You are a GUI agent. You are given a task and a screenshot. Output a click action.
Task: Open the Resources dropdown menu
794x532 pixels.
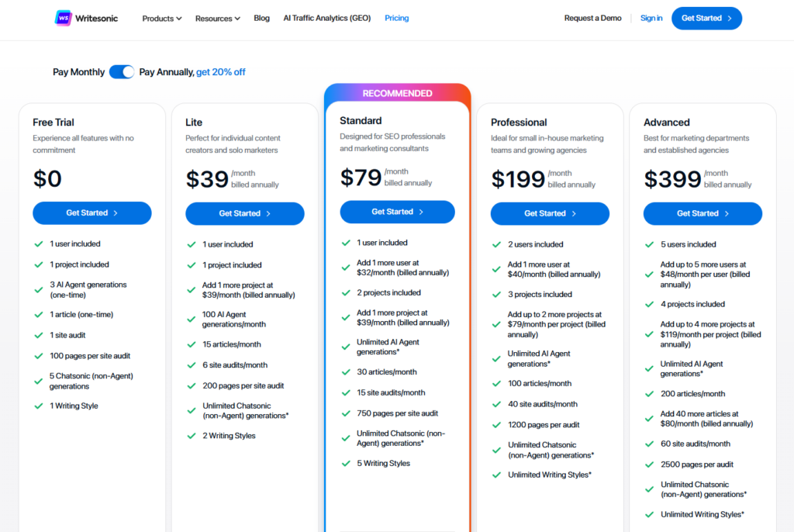click(x=217, y=18)
